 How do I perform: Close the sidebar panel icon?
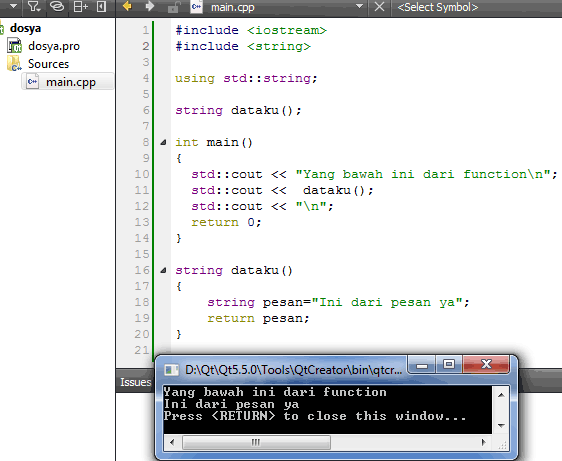(x=101, y=7)
